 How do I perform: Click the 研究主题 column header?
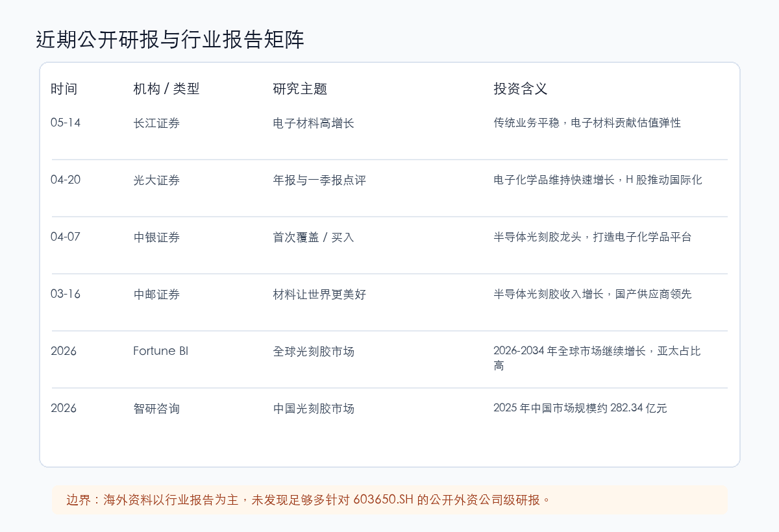click(300, 89)
